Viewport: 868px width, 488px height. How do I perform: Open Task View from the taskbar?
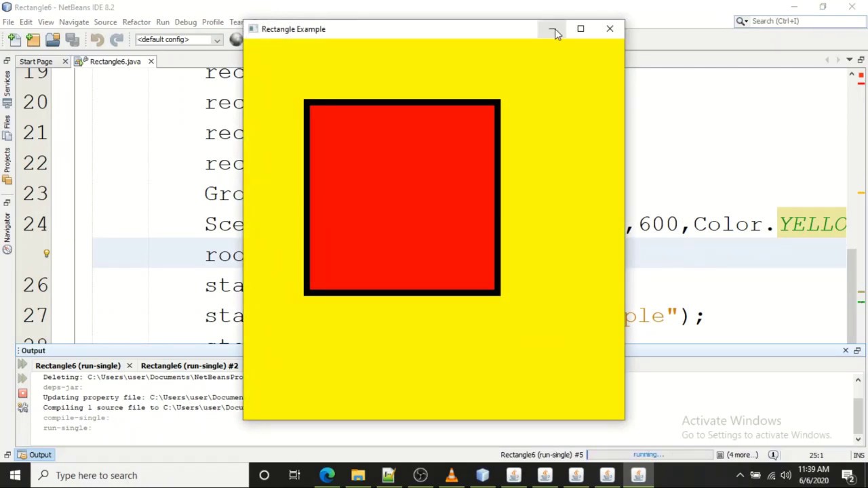coord(295,475)
